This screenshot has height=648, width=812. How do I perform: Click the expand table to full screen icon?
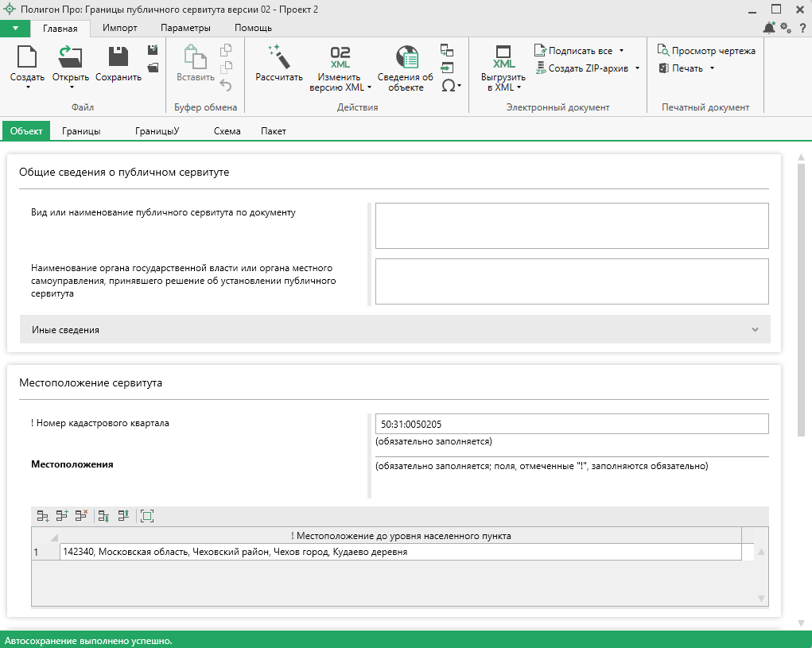coord(146,516)
